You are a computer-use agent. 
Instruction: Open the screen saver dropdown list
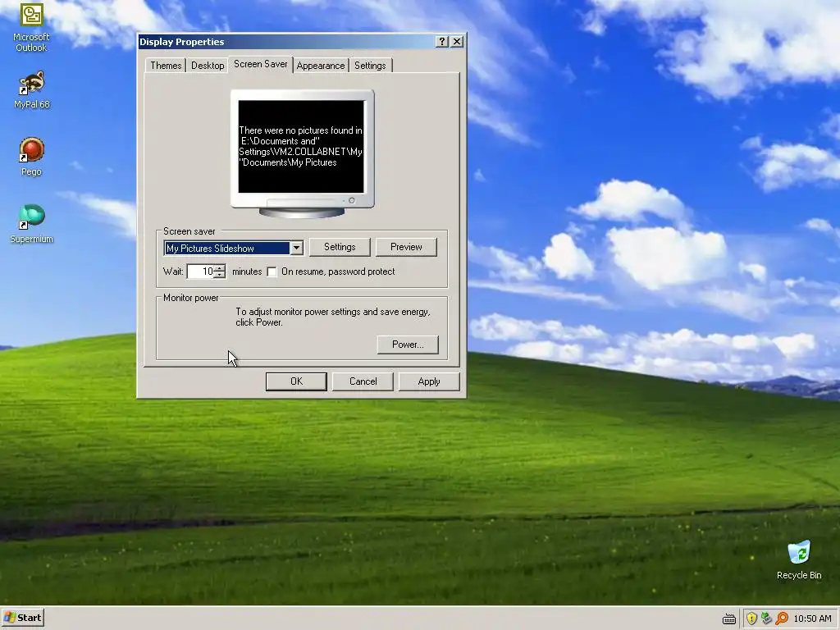296,248
